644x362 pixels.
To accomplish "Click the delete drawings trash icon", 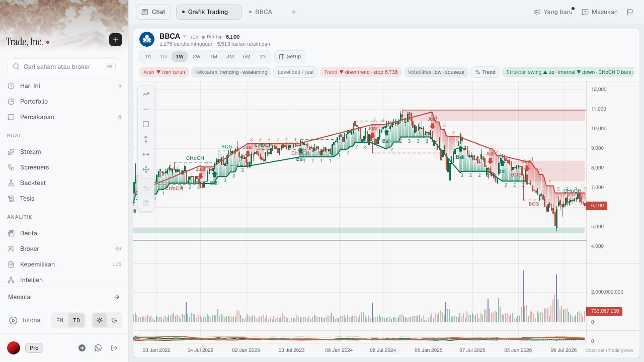I will pos(146,203).
